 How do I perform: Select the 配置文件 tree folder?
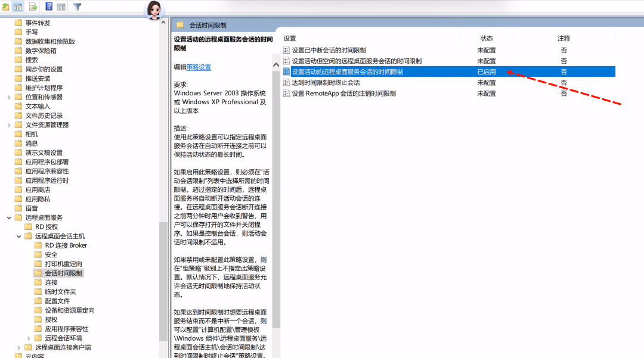(x=57, y=301)
